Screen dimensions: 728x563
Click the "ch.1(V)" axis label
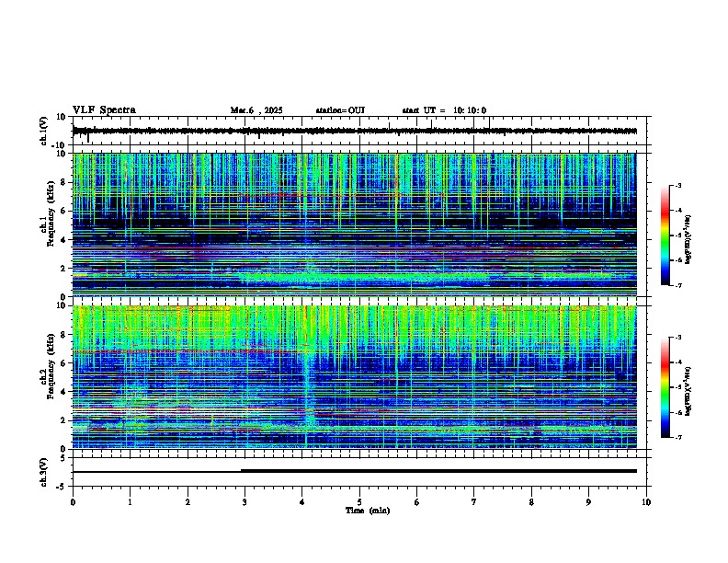coord(44,132)
